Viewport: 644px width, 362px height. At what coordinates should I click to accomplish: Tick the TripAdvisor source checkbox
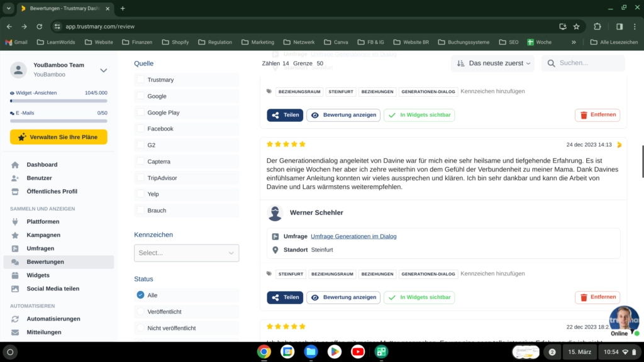tap(140, 178)
